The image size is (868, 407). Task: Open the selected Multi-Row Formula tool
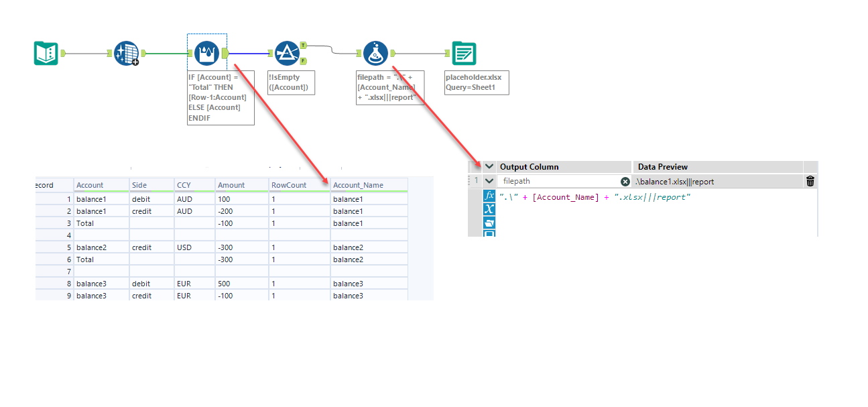click(206, 52)
